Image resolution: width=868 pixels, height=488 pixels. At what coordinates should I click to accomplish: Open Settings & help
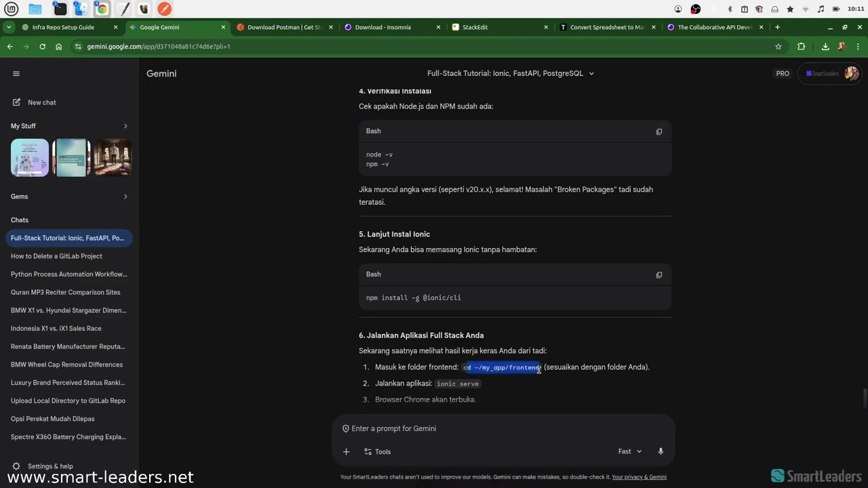click(43, 466)
